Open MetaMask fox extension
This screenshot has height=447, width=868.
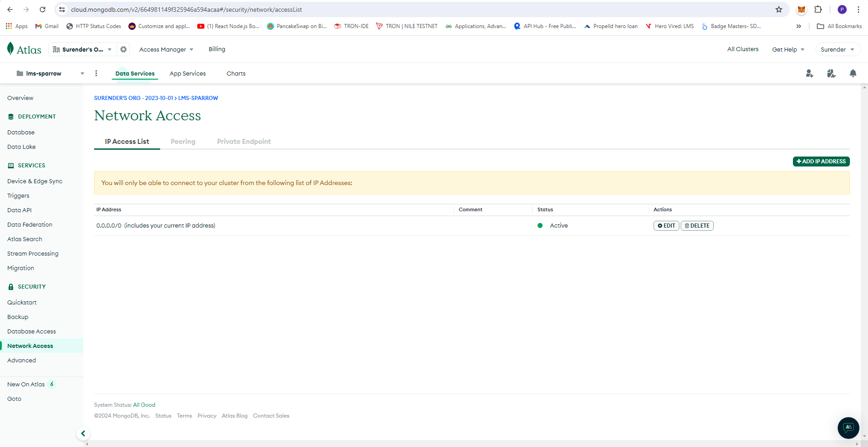point(802,10)
